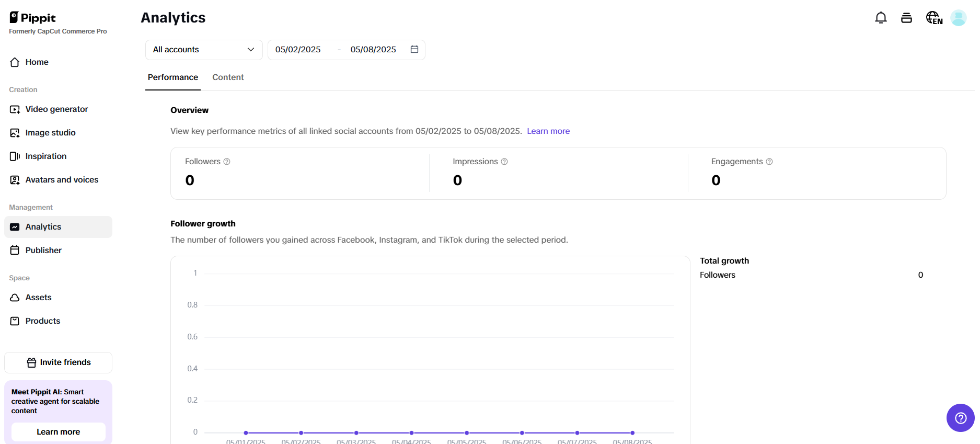980x444 pixels.
Task: Click chart data point for 05/04/2025
Action: point(411,433)
